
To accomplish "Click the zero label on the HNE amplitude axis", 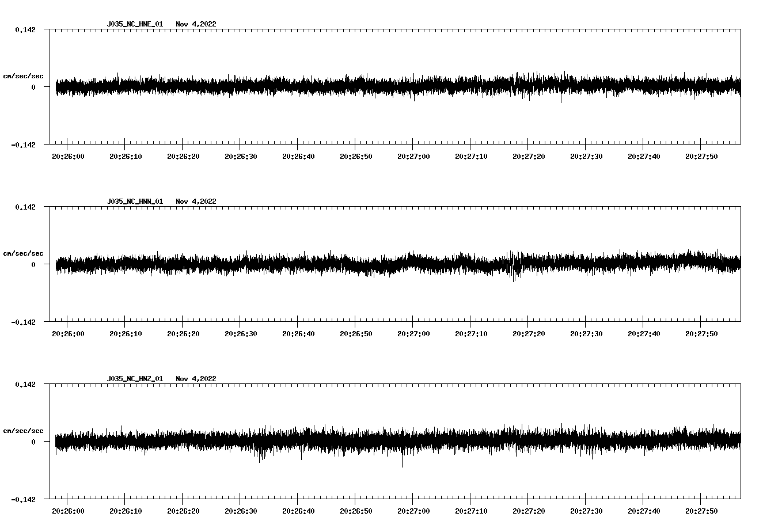I will coord(33,87).
